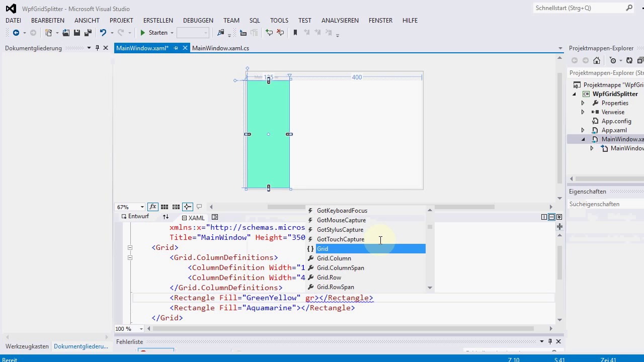644x362 pixels.
Task: Open the TOOLS menu
Action: point(279,21)
